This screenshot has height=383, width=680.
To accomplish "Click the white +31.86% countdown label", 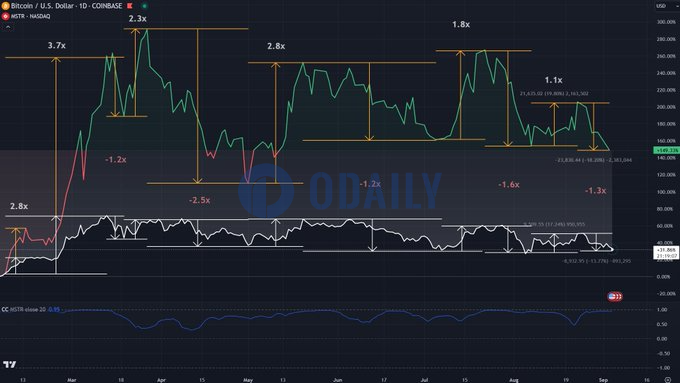I will 666,253.
